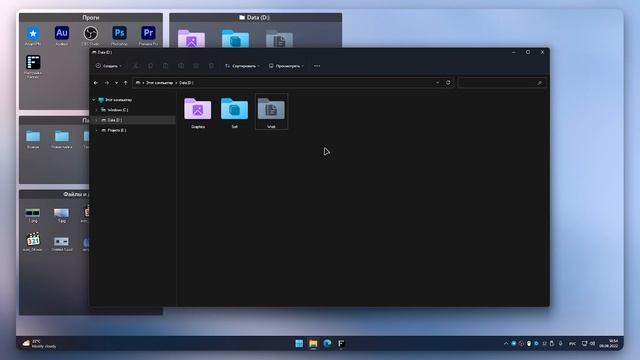640x360 pixels.
Task: Click Этот компьютер in the address breadcrumb
Action: (160, 83)
